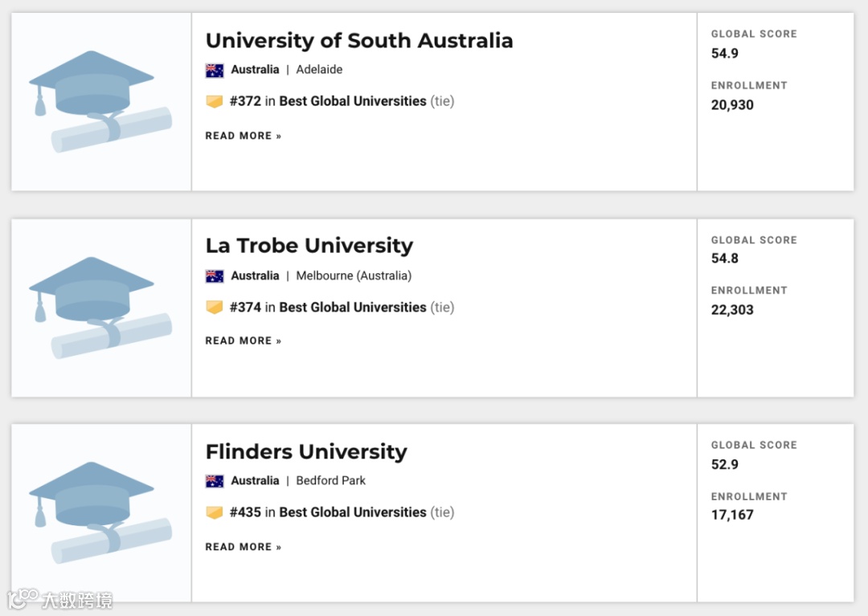Click the #374 in Best Global Universities ranking
The width and height of the screenshot is (868, 616).
328,307
